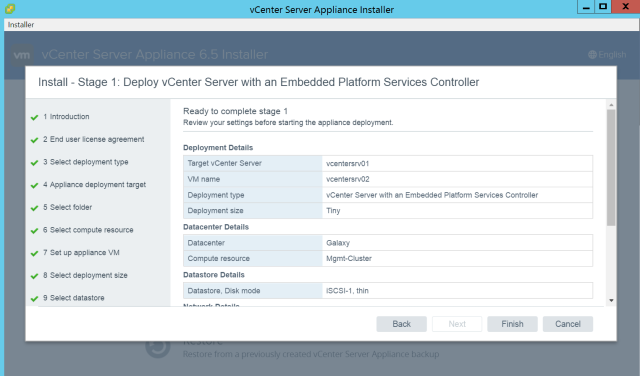Select step 7 Set up appliance VM

coord(81,252)
